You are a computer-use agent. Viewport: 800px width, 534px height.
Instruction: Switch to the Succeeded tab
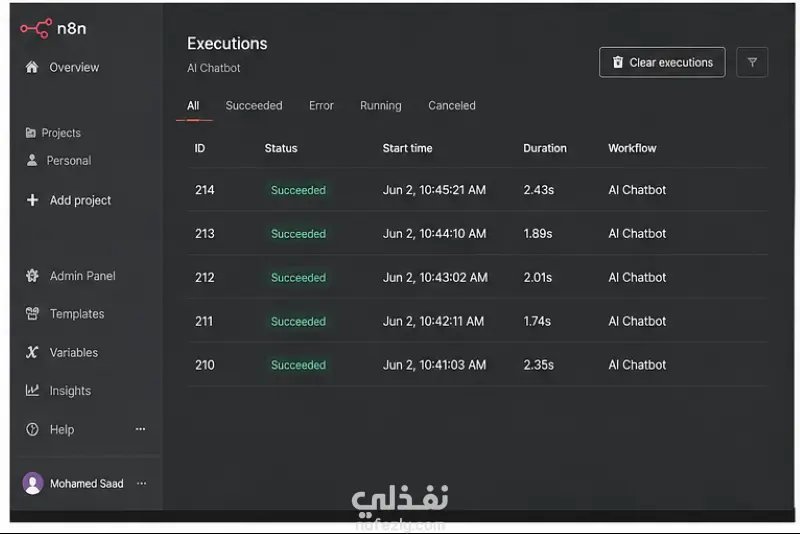coord(254,106)
